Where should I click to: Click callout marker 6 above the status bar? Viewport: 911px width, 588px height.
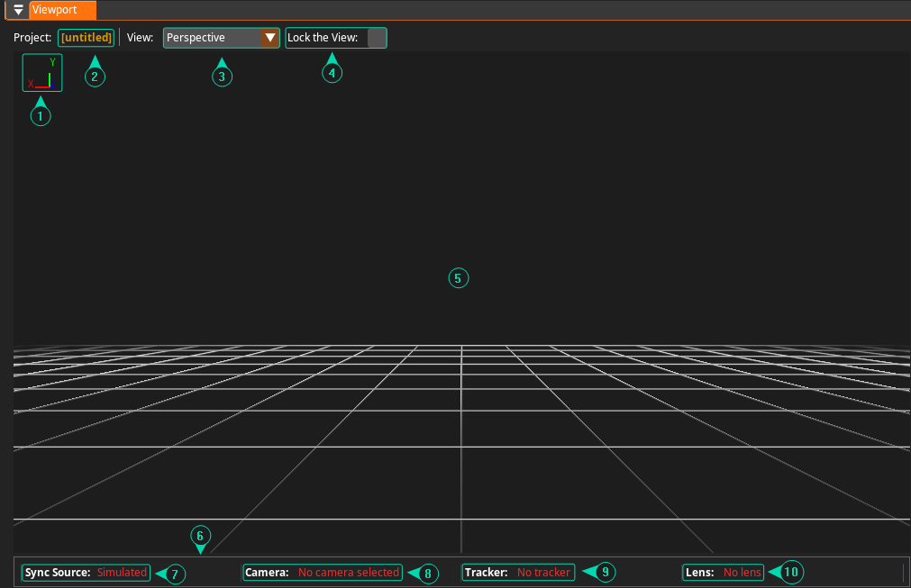tap(201, 535)
